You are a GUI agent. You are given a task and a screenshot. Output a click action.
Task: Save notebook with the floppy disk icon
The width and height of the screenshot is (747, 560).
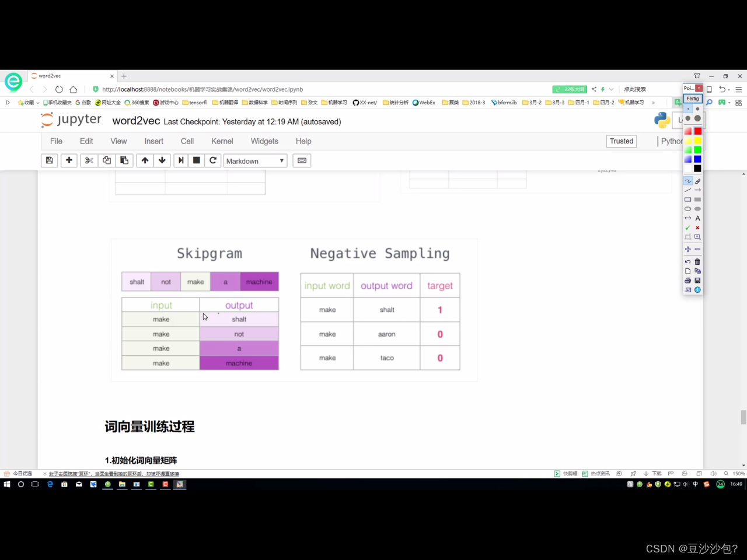pyautogui.click(x=50, y=160)
